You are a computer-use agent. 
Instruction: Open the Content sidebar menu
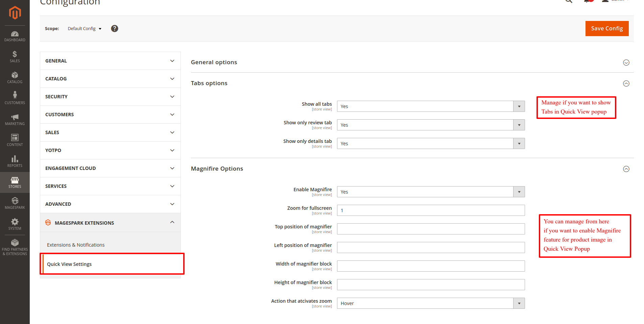click(15, 141)
